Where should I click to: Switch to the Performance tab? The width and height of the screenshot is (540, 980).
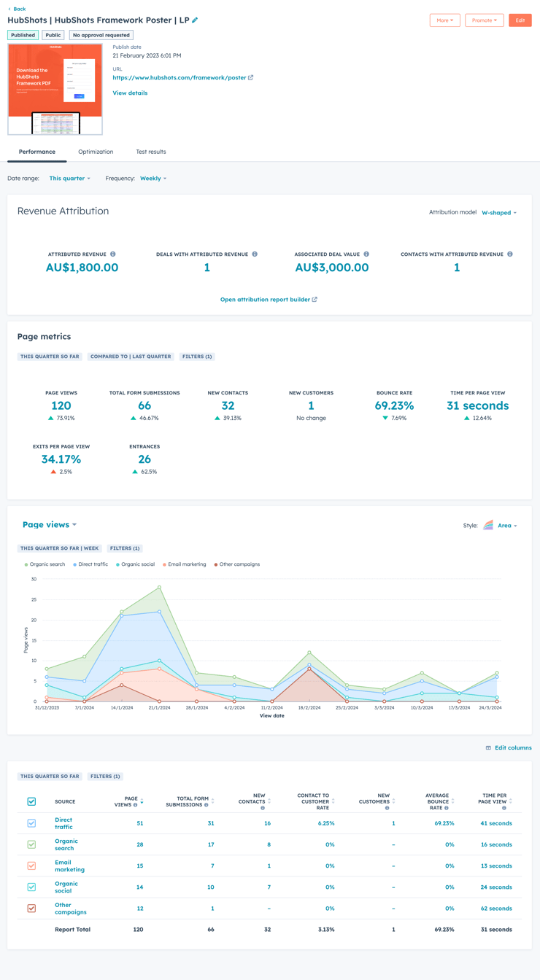37,152
